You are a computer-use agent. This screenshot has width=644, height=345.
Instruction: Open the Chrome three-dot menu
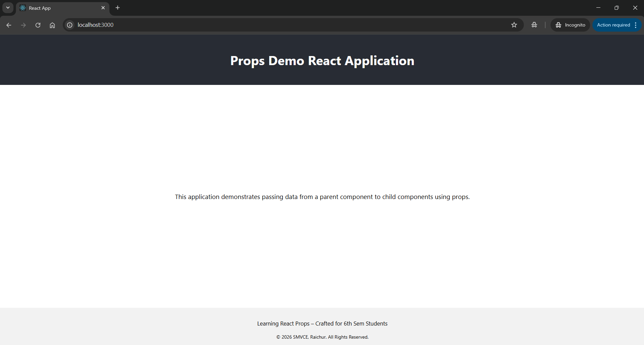tap(636, 25)
